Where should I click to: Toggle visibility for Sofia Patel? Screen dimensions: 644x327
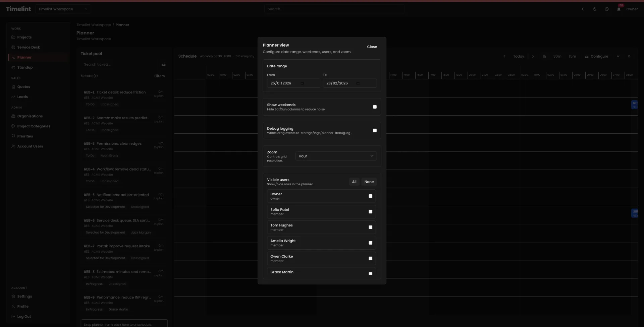371,211
